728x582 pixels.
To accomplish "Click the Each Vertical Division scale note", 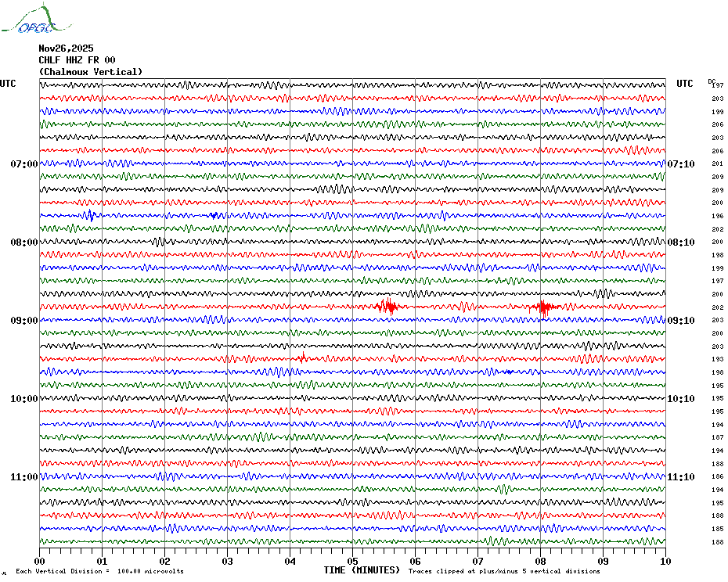I will click(100, 571).
